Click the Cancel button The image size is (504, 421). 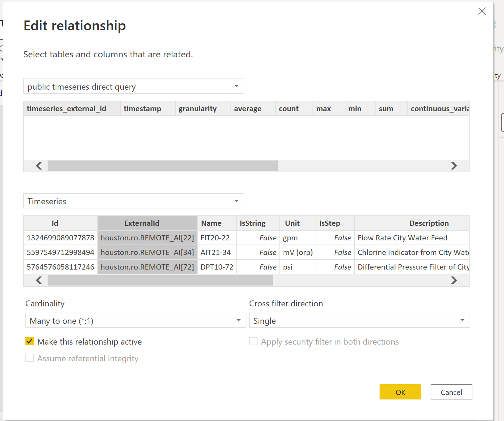click(451, 392)
